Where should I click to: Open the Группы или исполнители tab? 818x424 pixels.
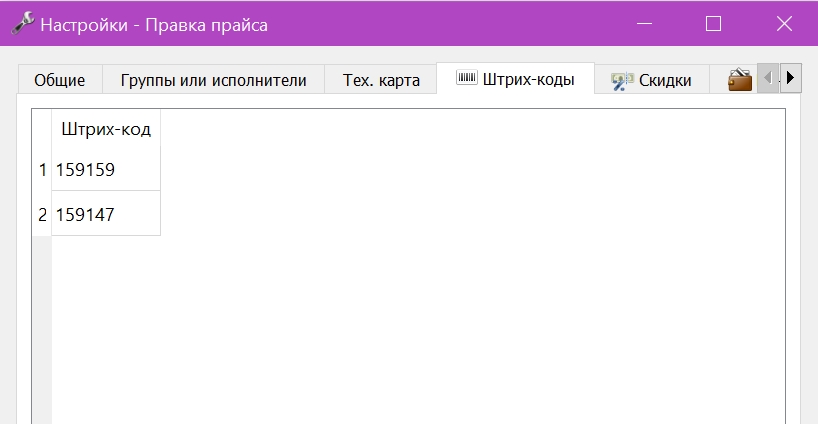click(213, 80)
